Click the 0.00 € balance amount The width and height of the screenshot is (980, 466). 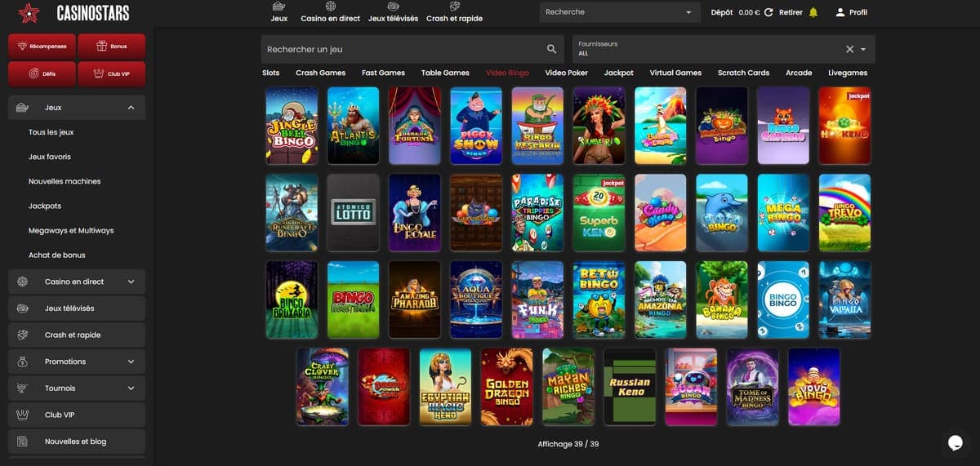749,12
